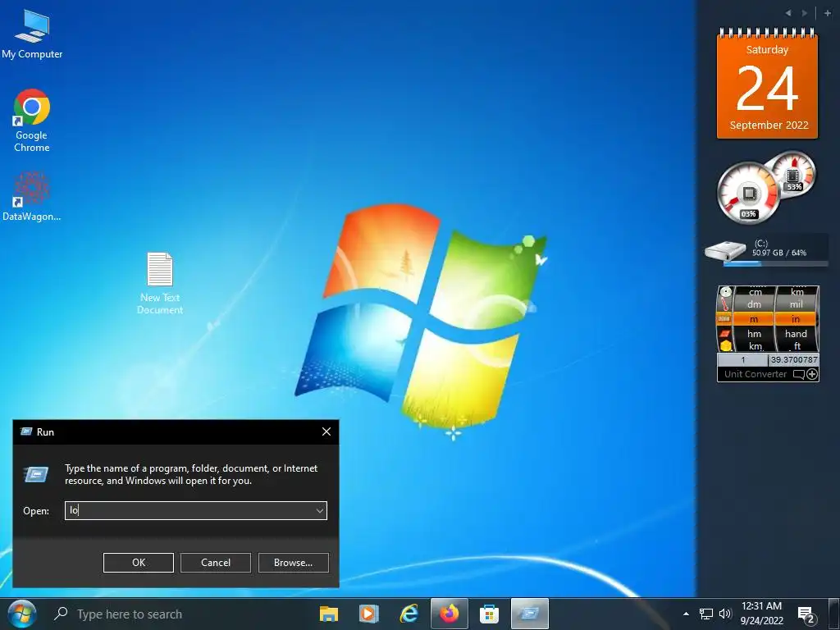Viewport: 840px width, 630px height.
Task: Select hm in the source unit wheel
Action: 754,333
